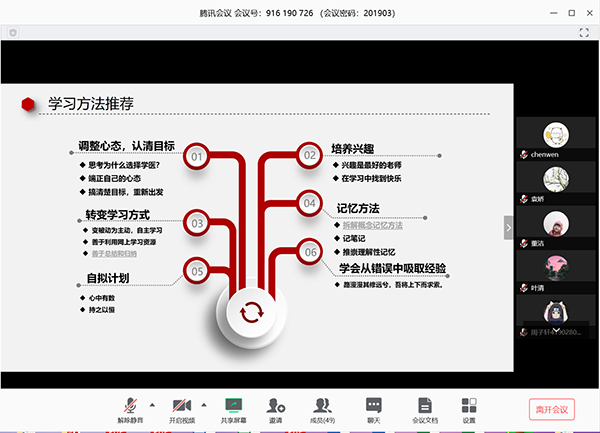
Task: Enter fullscreen with the top-right corner-brackets icon
Action: [x=584, y=33]
